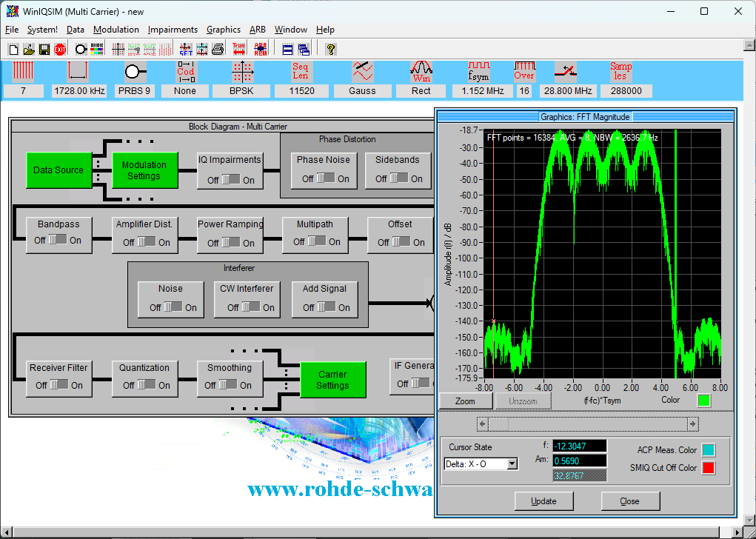The width and height of the screenshot is (756, 539).
Task: Toggle the Offset switch
Action: pyautogui.click(x=401, y=241)
